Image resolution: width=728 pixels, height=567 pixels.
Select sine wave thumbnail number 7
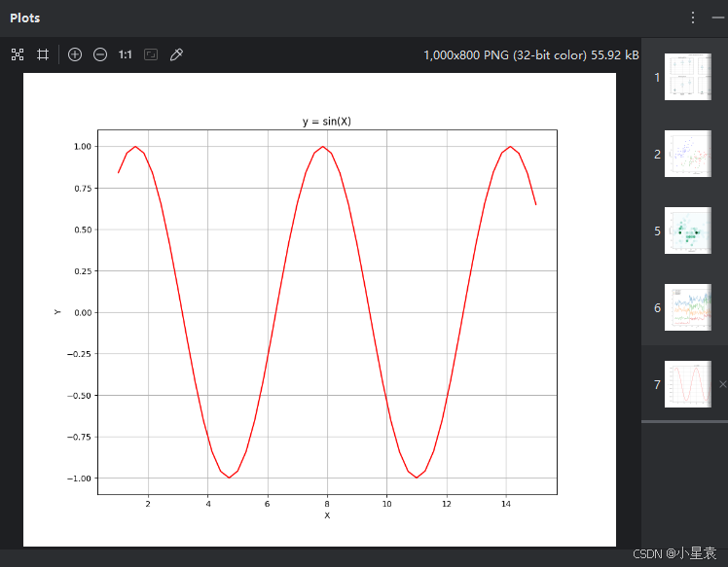[x=687, y=384]
